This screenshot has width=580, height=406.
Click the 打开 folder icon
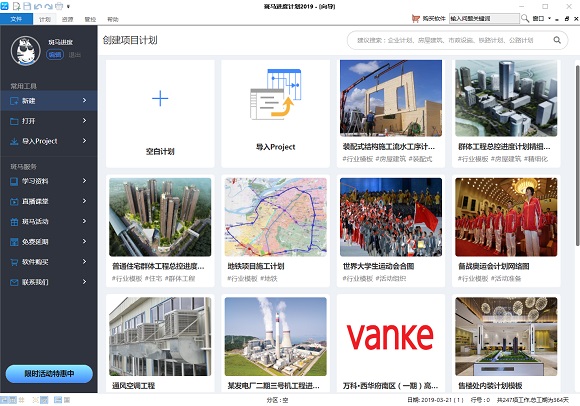pos(14,121)
